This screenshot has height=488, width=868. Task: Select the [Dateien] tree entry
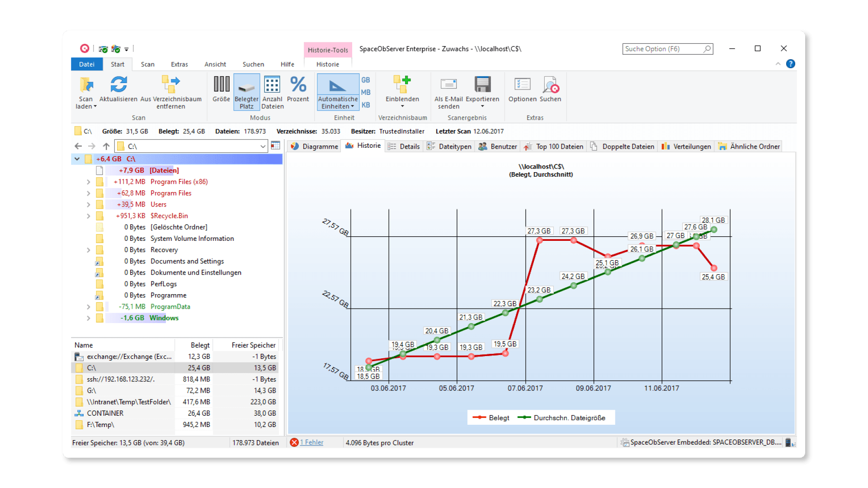click(x=164, y=170)
